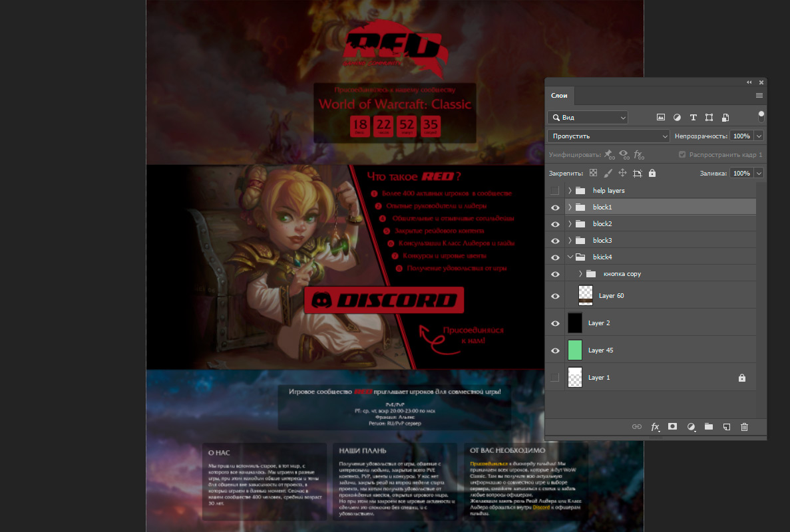
Task: Create a new layer
Action: [x=727, y=427]
